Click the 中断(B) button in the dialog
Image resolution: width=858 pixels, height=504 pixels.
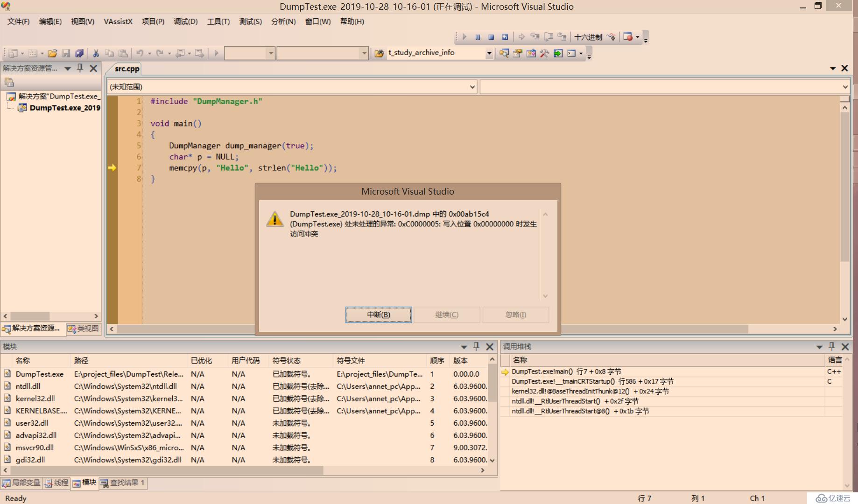pos(379,315)
